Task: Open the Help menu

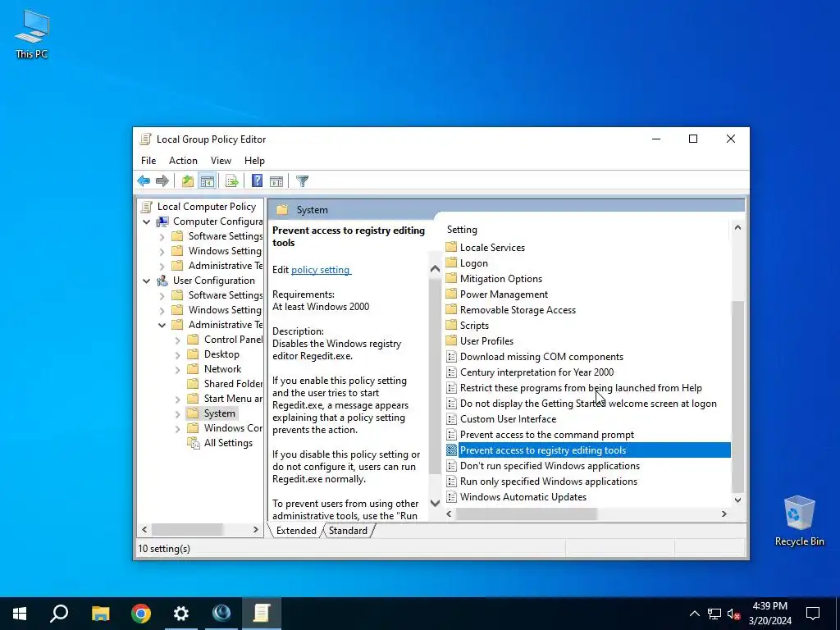Action: [254, 161]
